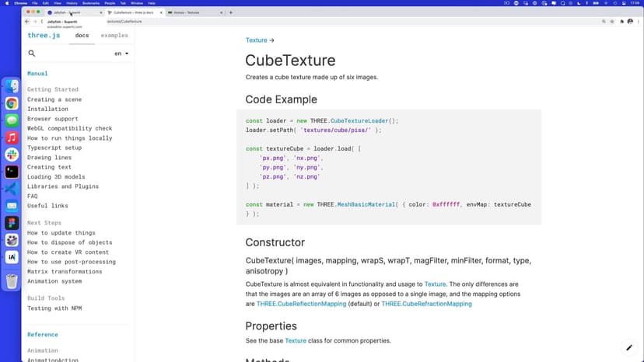Select Loading 3D models in sidebar

(x=56, y=177)
